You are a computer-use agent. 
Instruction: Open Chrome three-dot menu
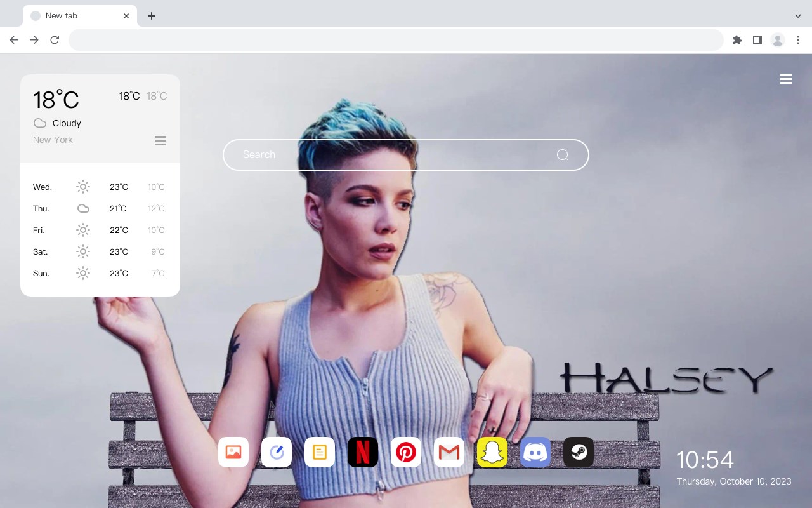tap(798, 40)
